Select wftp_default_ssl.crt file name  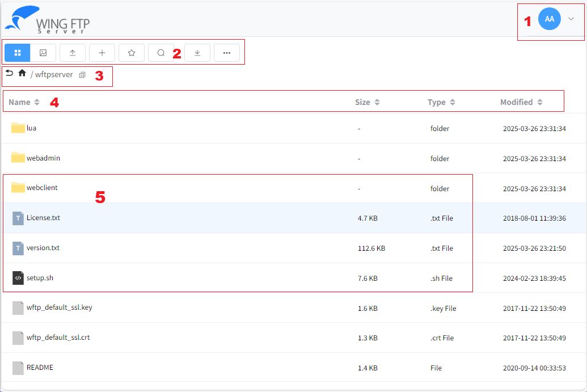pos(58,338)
